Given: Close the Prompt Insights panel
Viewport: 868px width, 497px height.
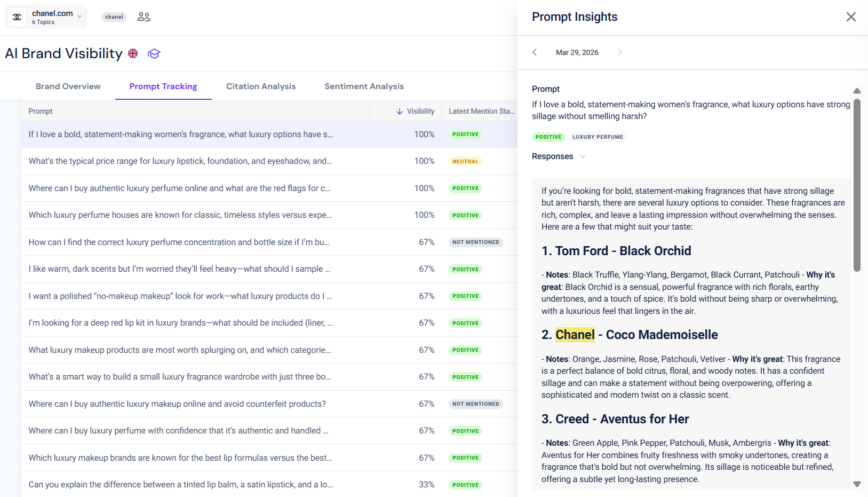Looking at the screenshot, I should tap(851, 17).
